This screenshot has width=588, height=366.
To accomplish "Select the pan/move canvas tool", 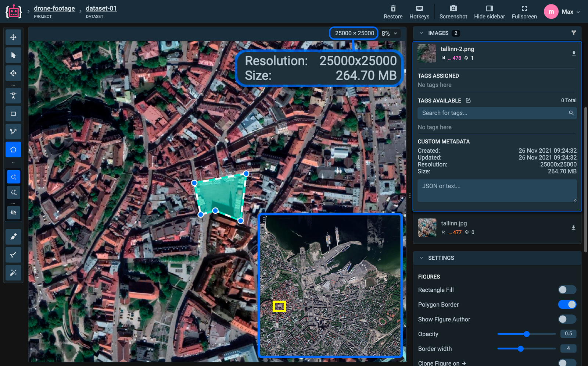I will tap(13, 37).
